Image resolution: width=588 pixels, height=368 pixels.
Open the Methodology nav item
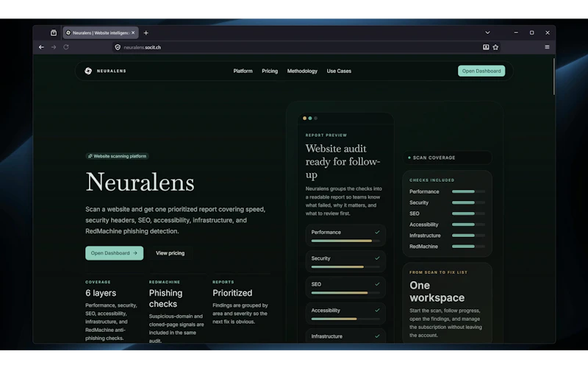[x=302, y=71]
